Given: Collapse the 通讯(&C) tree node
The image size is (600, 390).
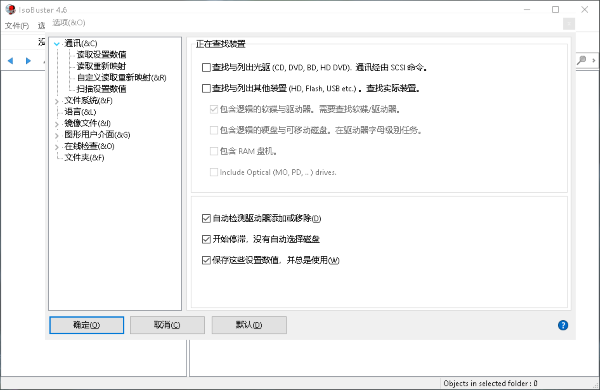Looking at the screenshot, I should 57,44.
